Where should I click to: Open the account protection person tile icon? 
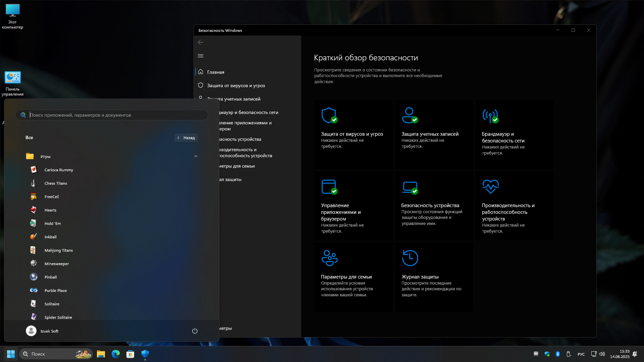[x=410, y=116]
